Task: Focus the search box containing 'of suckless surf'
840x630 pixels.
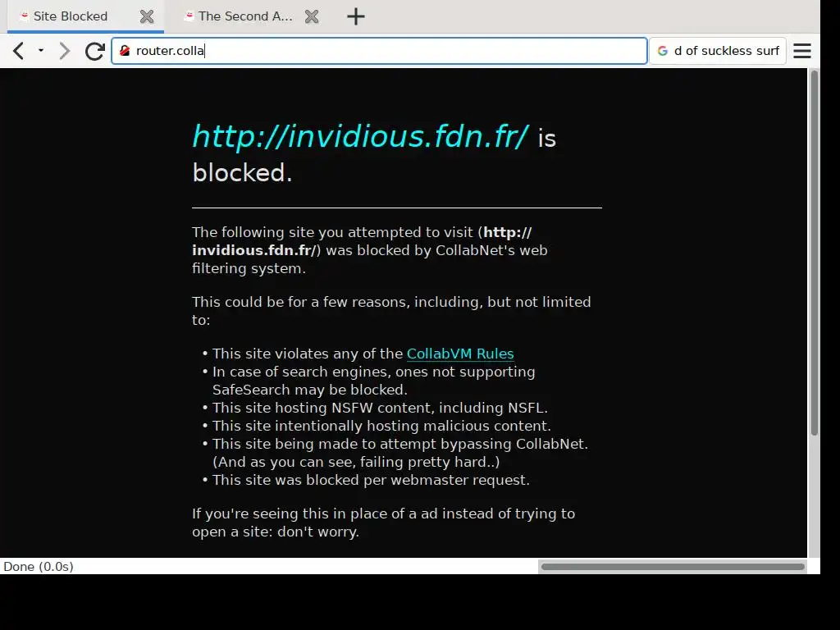Action: 717,51
